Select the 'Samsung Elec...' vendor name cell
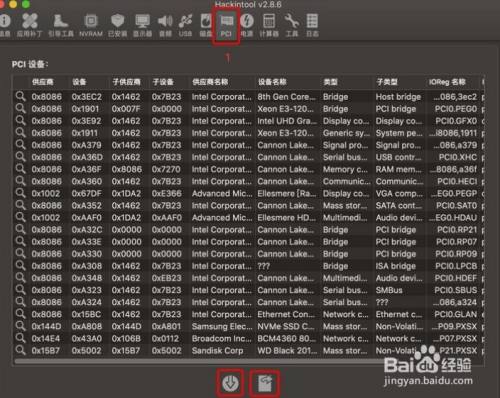 point(222,326)
